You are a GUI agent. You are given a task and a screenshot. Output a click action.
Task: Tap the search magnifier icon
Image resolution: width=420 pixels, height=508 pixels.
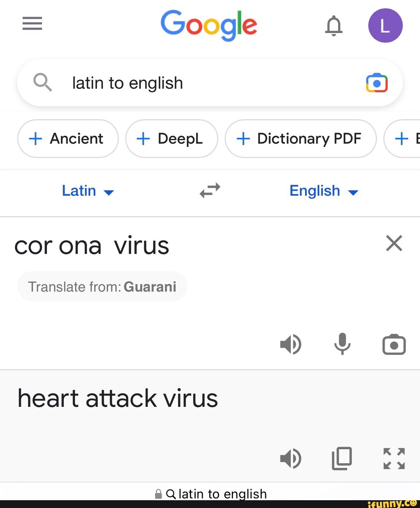(42, 82)
